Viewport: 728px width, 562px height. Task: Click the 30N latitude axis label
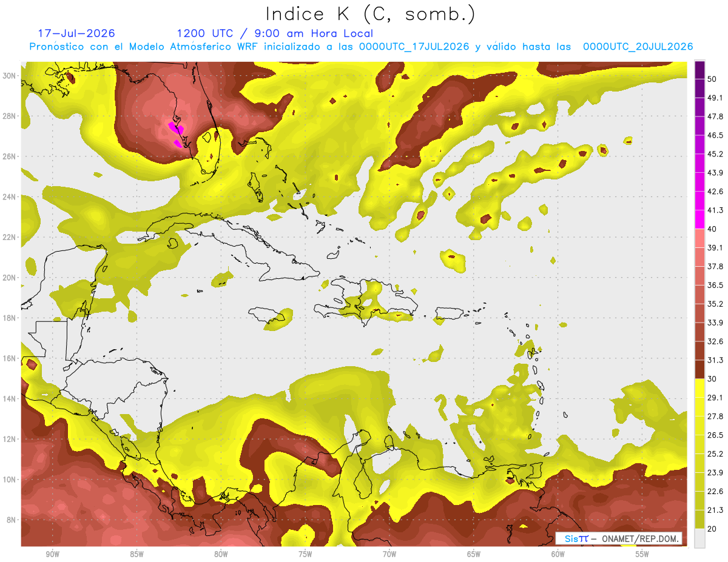[10, 76]
